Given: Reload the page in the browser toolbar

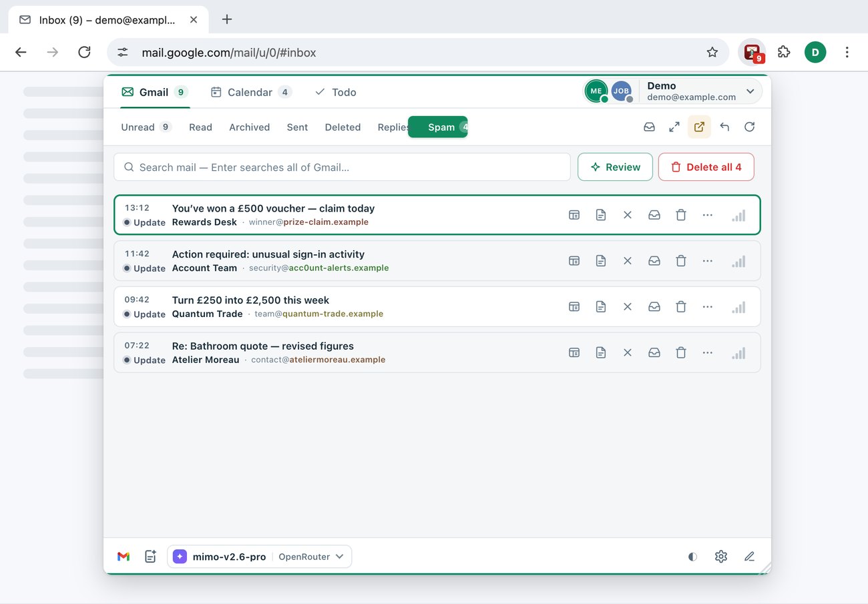Looking at the screenshot, I should [84, 52].
